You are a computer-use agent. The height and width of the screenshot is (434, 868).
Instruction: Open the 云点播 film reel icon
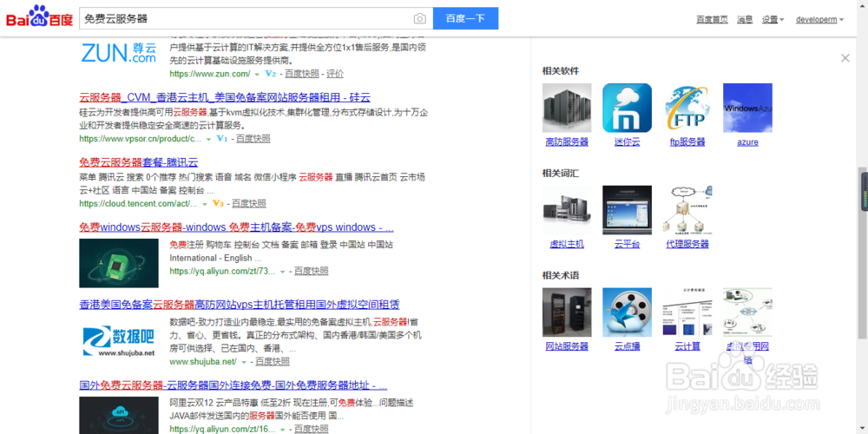(628, 312)
